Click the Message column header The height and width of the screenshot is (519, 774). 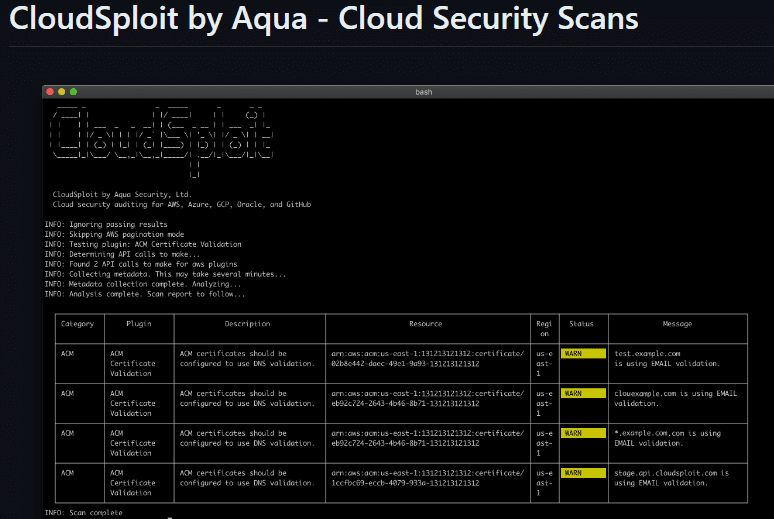pos(677,324)
